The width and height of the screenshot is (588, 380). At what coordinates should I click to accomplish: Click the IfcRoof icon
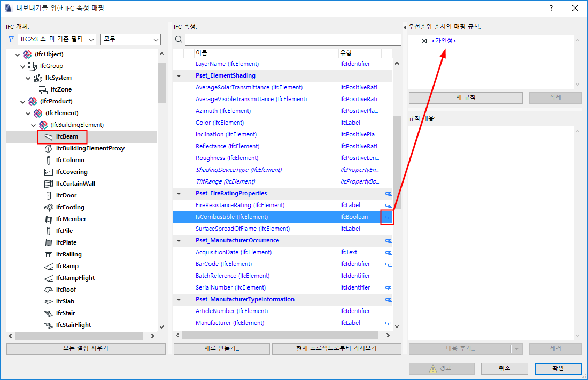point(49,290)
